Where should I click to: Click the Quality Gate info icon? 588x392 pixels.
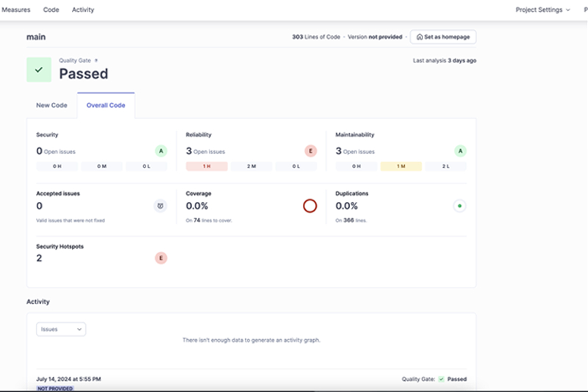point(96,60)
